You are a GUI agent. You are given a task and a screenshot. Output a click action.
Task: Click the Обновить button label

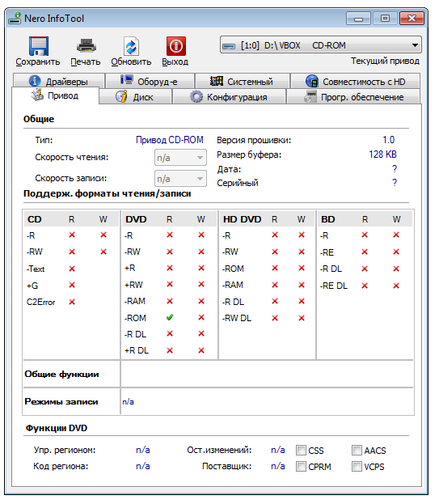click(131, 61)
